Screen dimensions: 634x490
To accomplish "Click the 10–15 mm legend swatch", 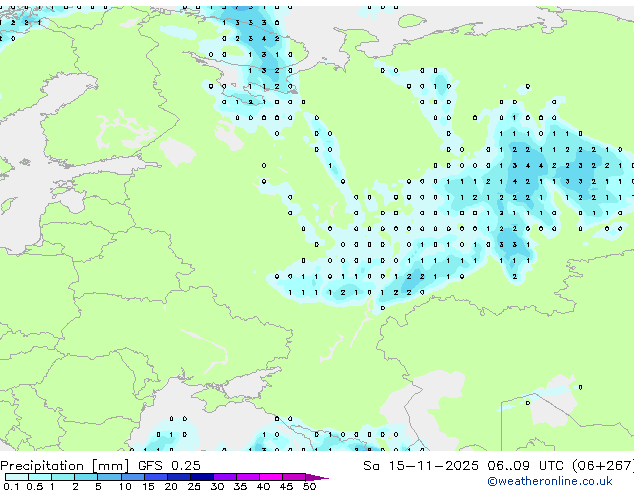I will click(x=132, y=477).
